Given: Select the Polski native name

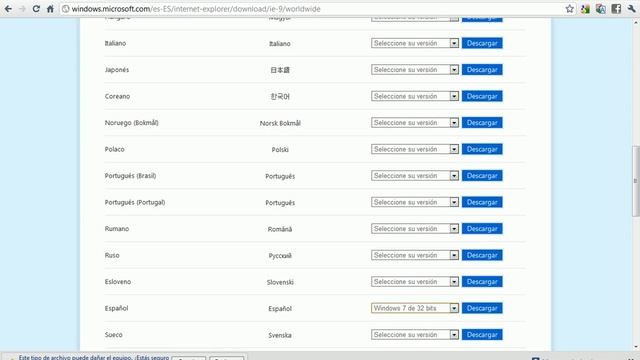Looking at the screenshot, I should (x=280, y=149).
